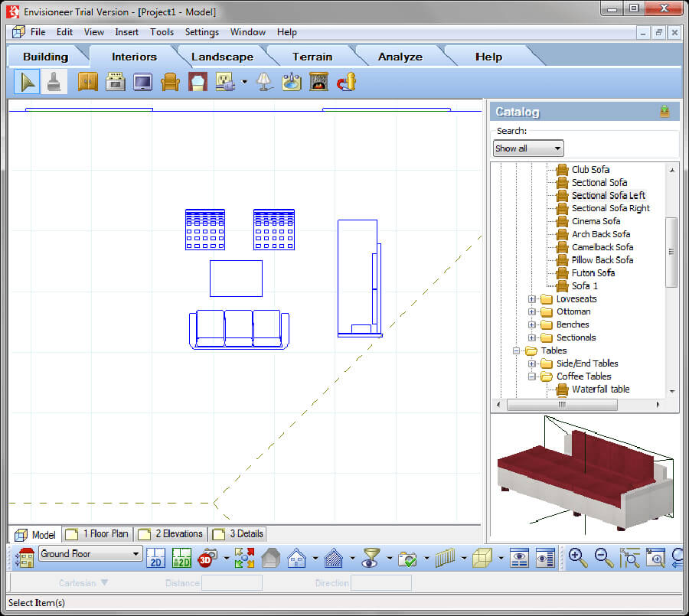Open the dropdown arrow beside outlet icon
The image size is (689, 616).
[244, 82]
